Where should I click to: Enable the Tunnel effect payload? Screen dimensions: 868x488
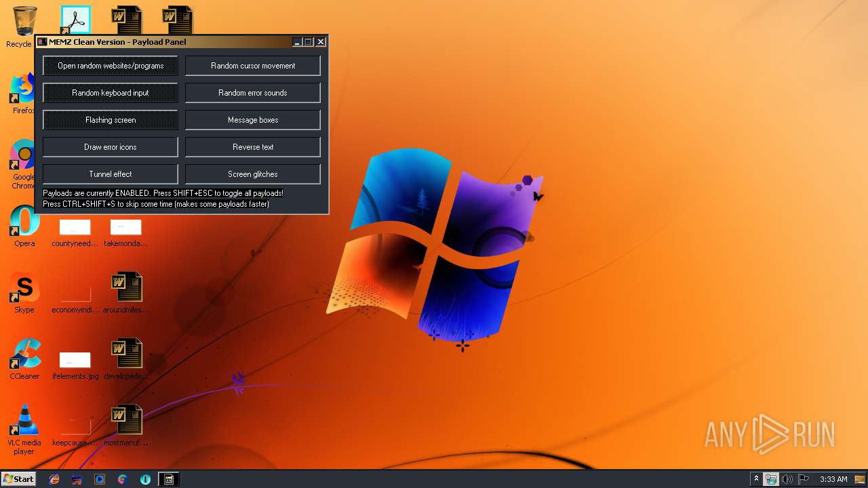111,174
